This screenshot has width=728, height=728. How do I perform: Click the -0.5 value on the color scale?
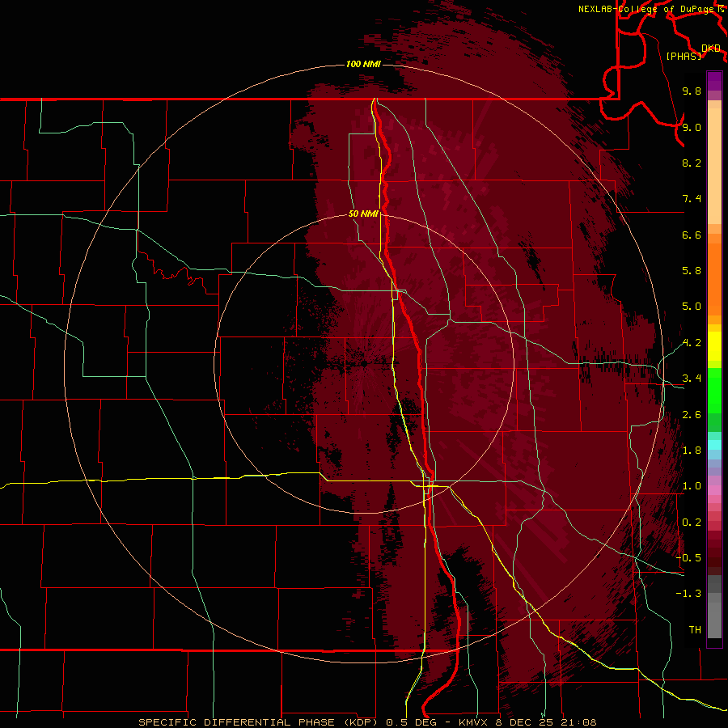point(689,558)
